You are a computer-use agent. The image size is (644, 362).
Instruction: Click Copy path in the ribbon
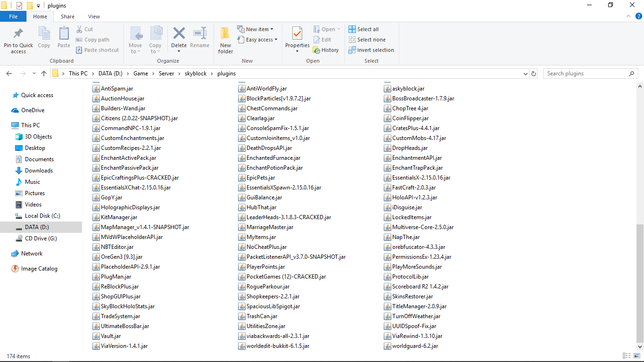(92, 40)
